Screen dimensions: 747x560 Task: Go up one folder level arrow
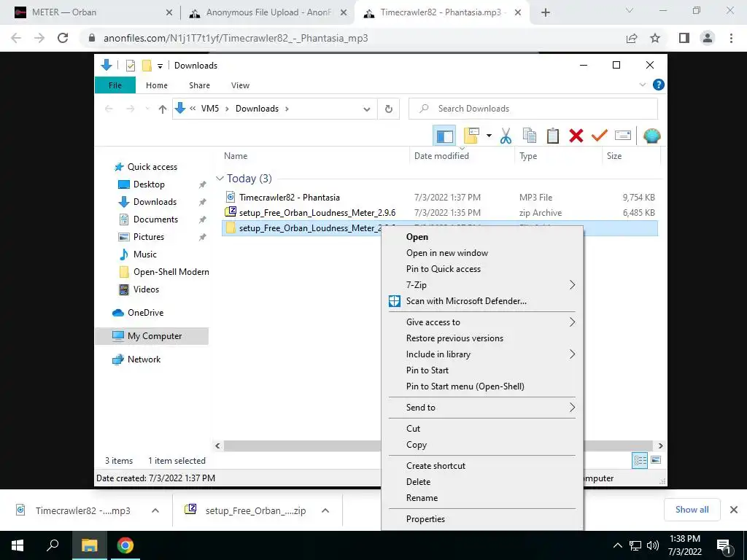[163, 109]
